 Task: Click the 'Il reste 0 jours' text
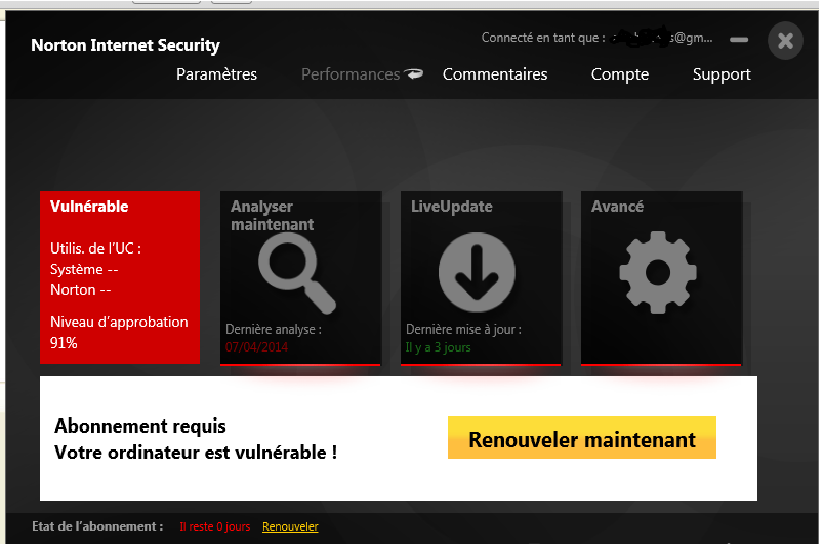click(215, 527)
